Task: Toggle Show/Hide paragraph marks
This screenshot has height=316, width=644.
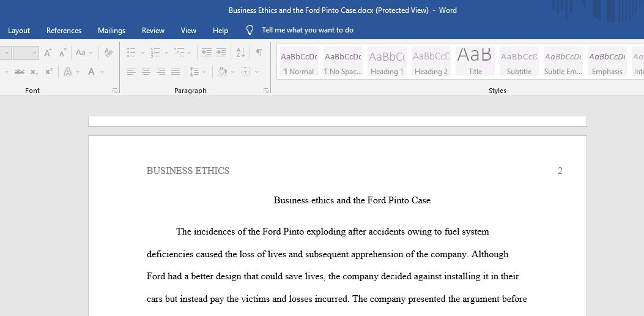Action: [x=259, y=53]
